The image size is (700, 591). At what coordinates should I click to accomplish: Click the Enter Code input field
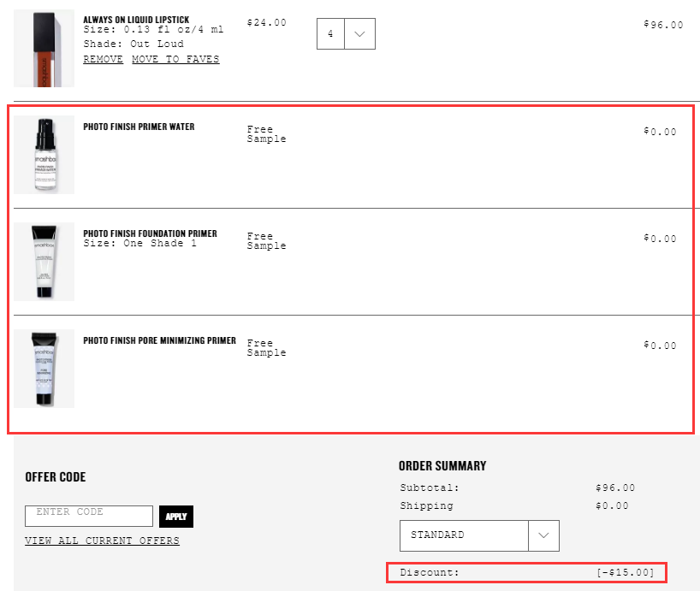tap(89, 516)
